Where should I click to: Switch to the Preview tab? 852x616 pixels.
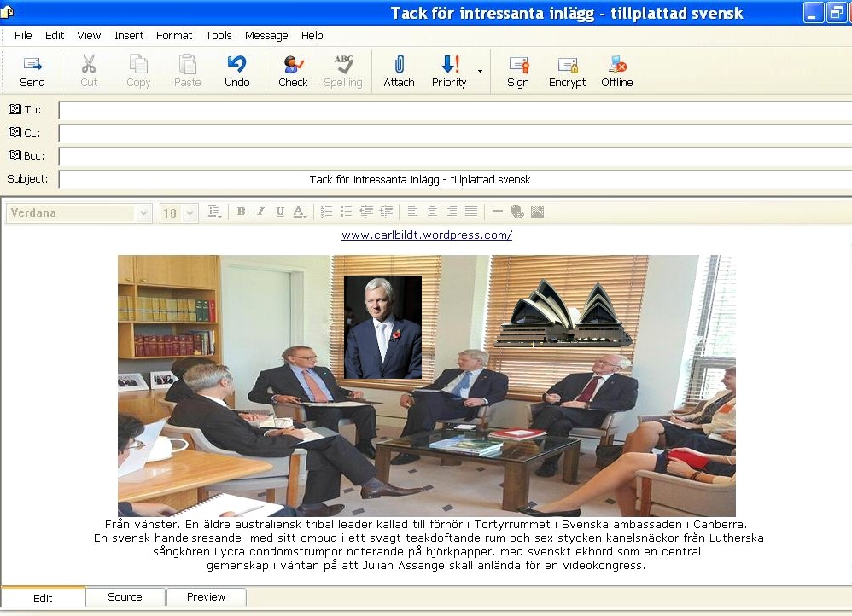[206, 597]
